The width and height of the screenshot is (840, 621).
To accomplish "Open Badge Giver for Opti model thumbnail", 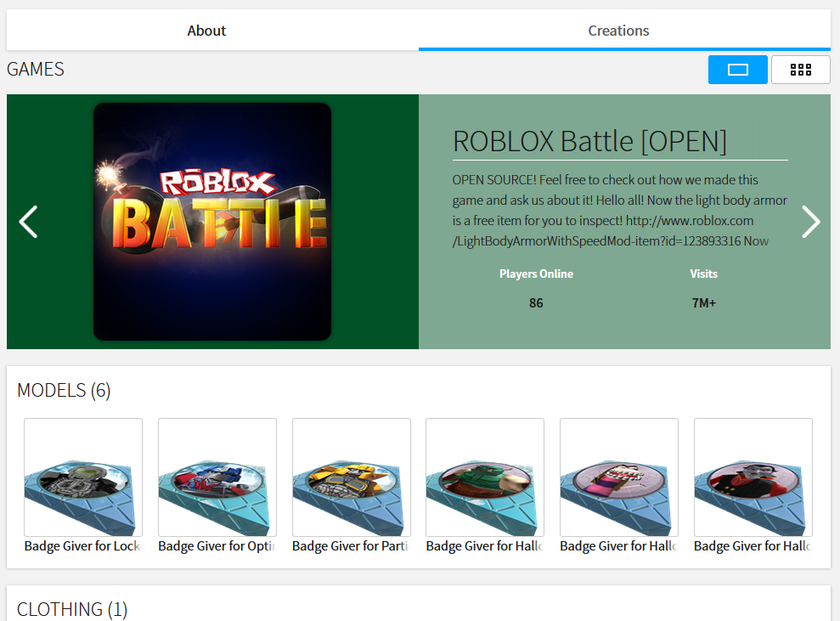I will (x=217, y=477).
